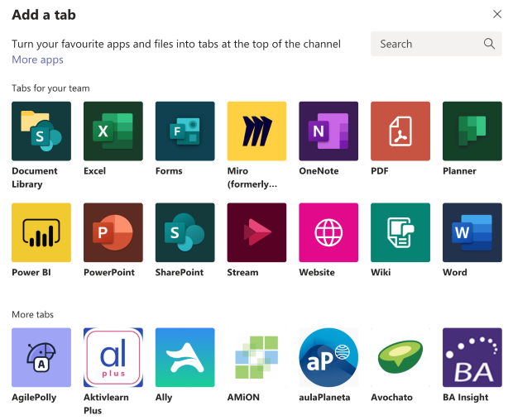This screenshot has height=420, width=513.
Task: Choose the BA Insight tile
Action: point(472,357)
